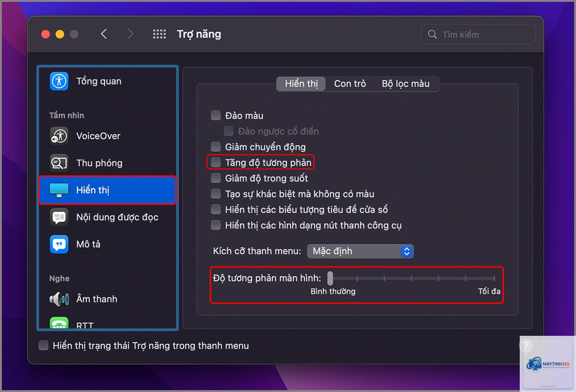Image resolution: width=576 pixels, height=392 pixels.
Task: Open the Nội dung được đọc icon
Action: pos(59,217)
